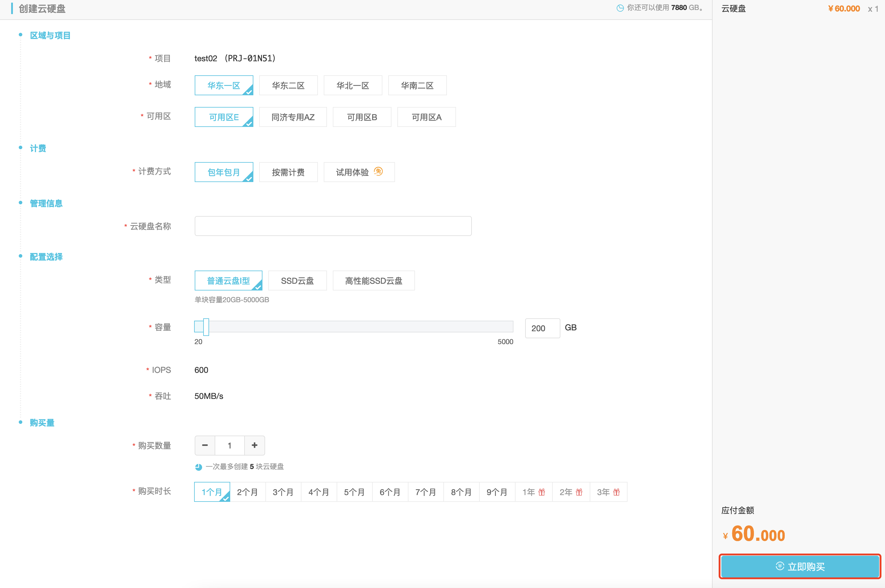Choose availability zone 可用区B
Screen dimensions: 885x588
pos(362,117)
